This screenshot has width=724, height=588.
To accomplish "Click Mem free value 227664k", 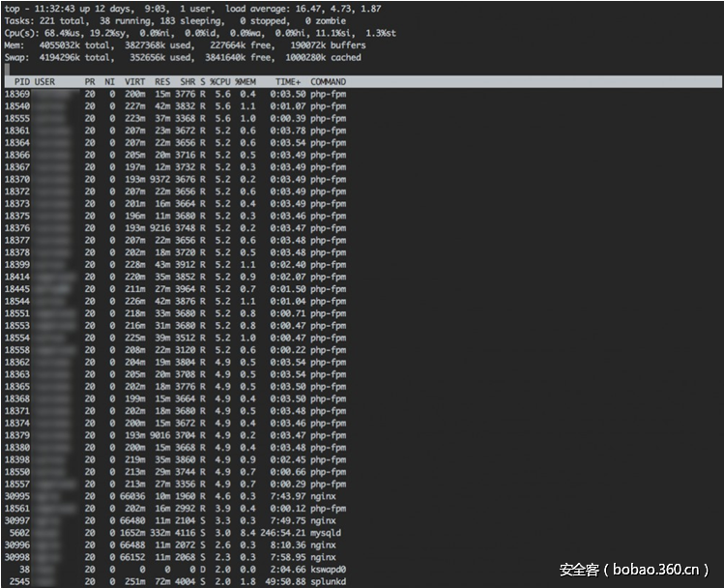I will pos(227,45).
